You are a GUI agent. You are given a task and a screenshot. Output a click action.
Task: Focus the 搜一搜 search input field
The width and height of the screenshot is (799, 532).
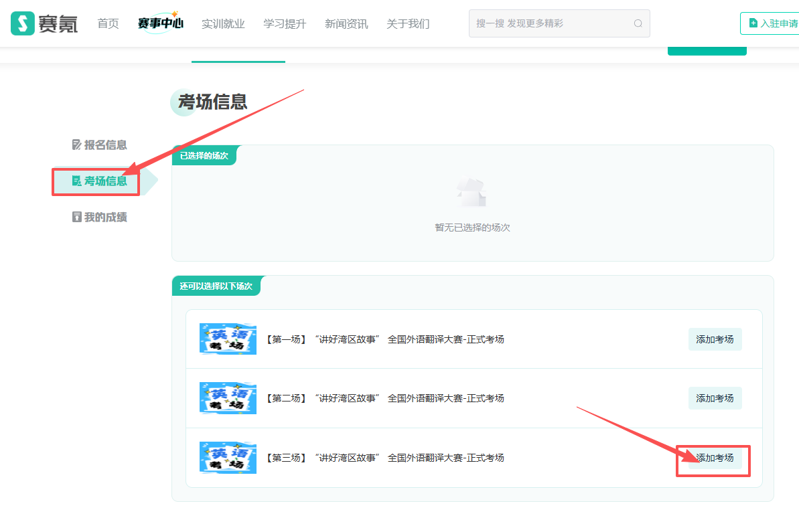pos(559,23)
